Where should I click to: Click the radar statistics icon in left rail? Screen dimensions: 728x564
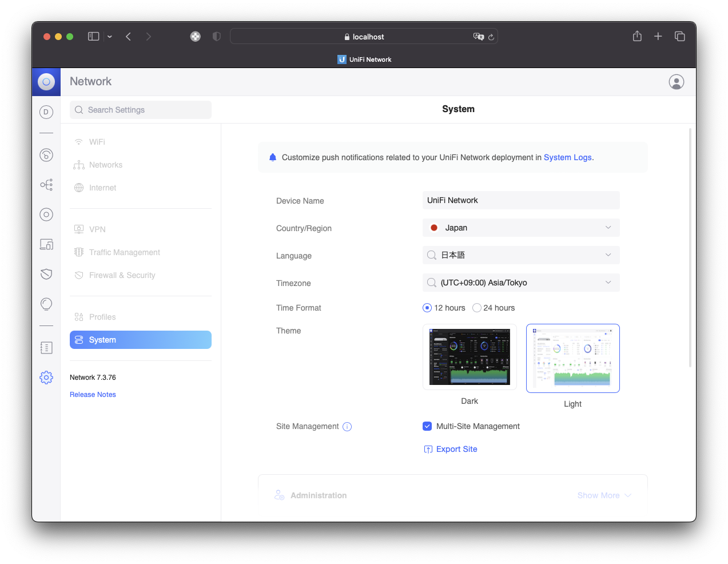click(x=46, y=155)
